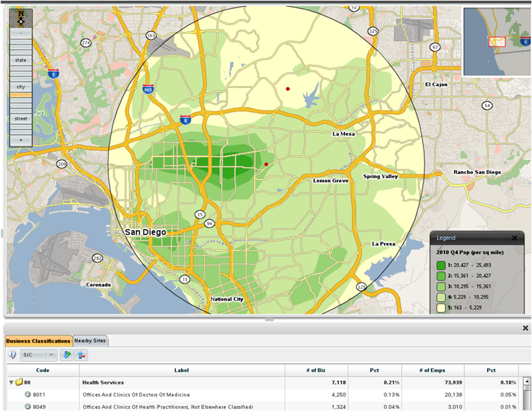Jump to street zoom level
The width and height of the screenshot is (532, 411).
20,119
